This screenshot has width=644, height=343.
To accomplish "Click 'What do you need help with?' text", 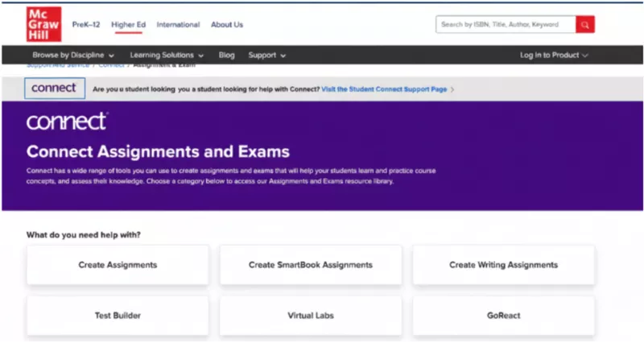I will 84,235.
